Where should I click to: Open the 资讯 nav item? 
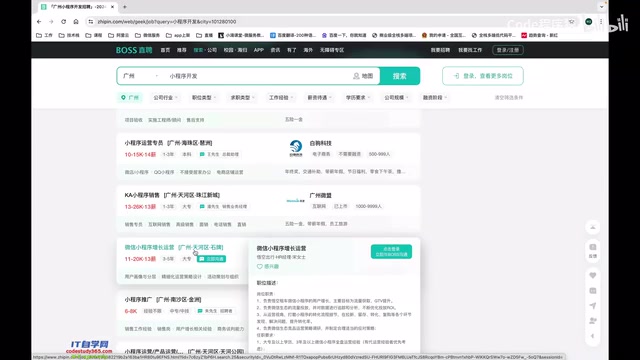point(276,50)
